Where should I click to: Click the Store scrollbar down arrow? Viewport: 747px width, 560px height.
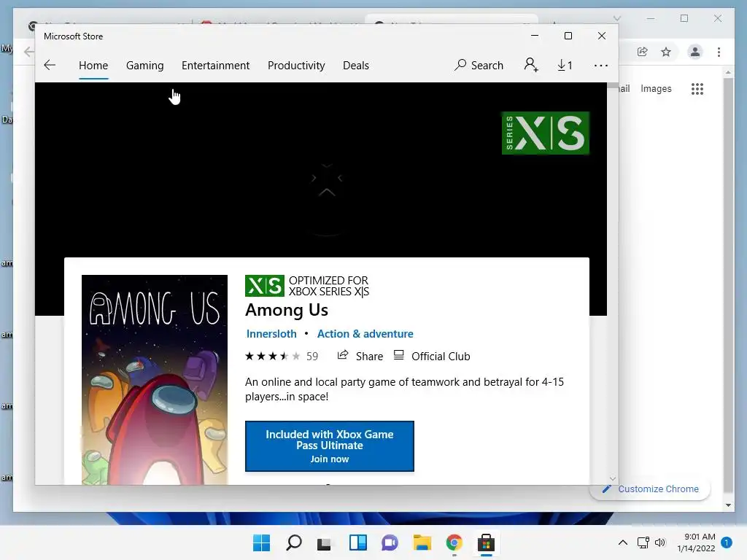613,478
